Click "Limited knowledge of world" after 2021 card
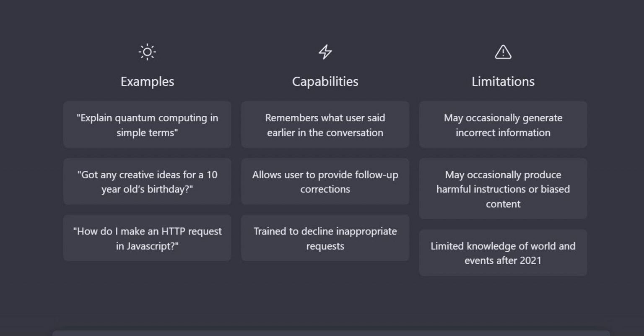The width and height of the screenshot is (644, 336). point(503,253)
